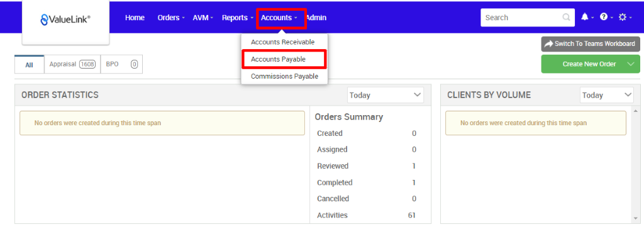Click the Created row in Orders Summary
Screen dimensions: 644x234
367,133
